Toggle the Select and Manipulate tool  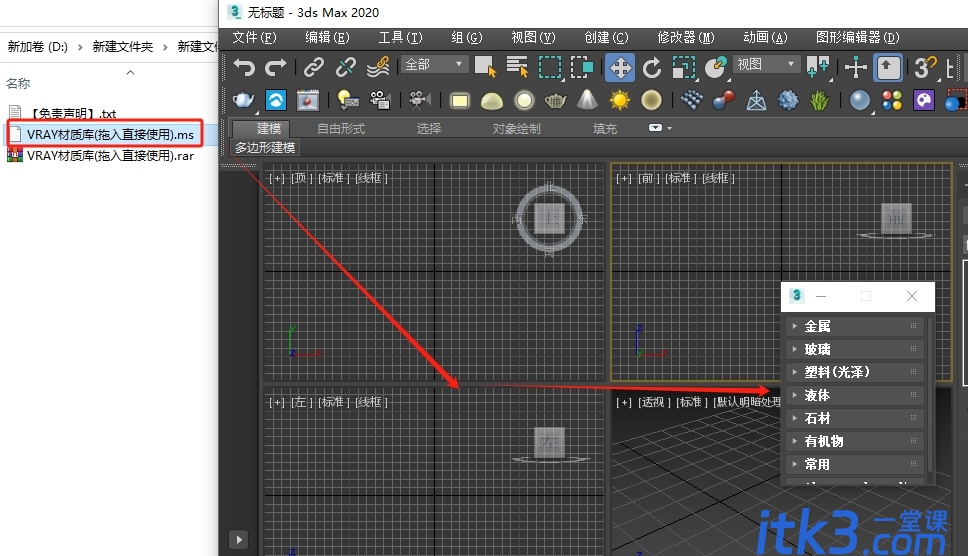coord(856,67)
